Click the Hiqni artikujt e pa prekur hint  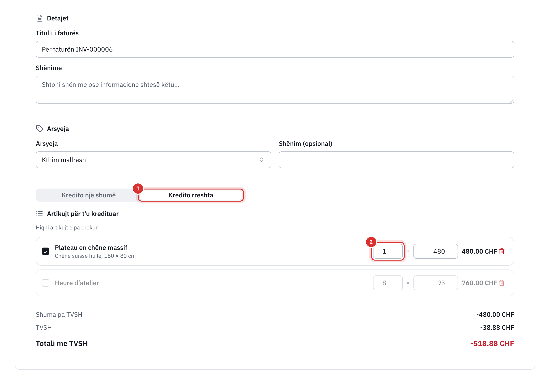tap(67, 228)
